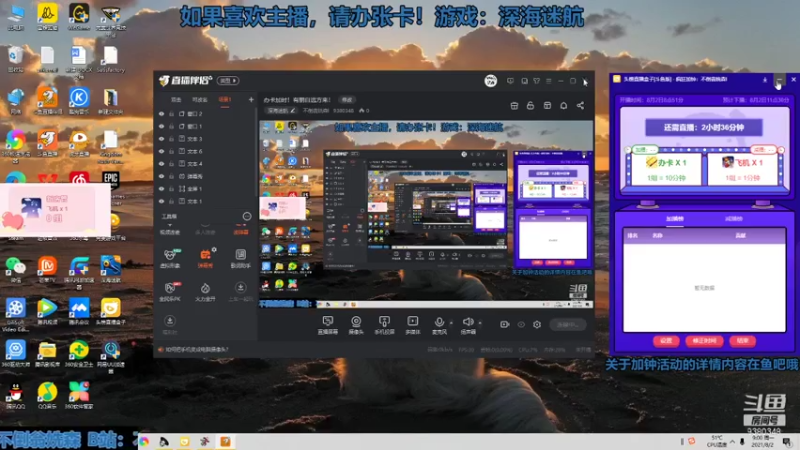Click the tip bar about phone as camera
The width and height of the screenshot is (800, 450).
pyautogui.click(x=193, y=349)
